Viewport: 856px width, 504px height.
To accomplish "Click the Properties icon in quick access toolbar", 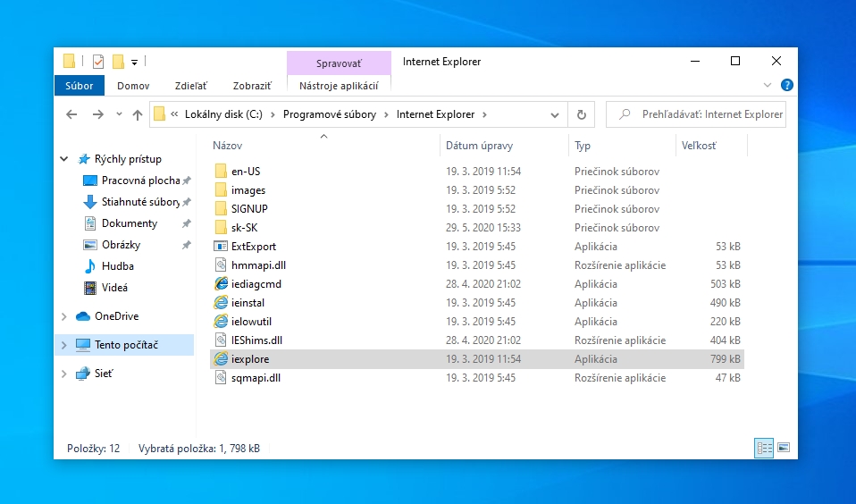I will (x=97, y=62).
